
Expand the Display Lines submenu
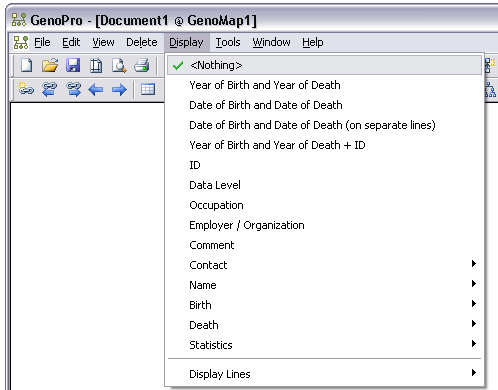(324, 374)
